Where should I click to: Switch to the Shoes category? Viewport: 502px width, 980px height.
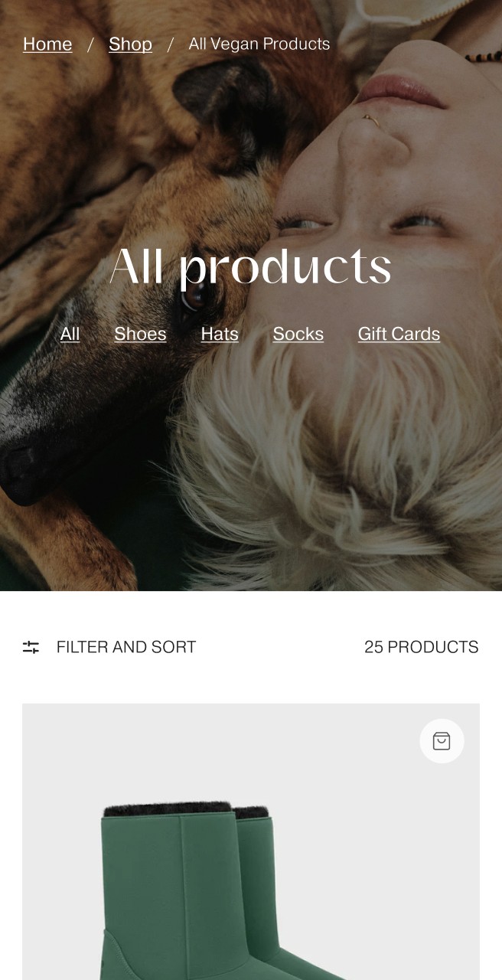(x=140, y=334)
